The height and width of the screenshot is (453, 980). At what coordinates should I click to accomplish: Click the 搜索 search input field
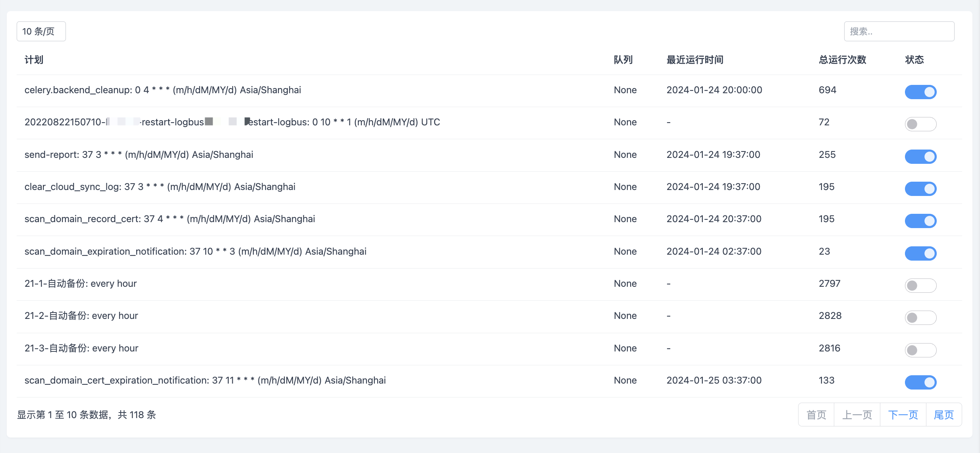[899, 31]
